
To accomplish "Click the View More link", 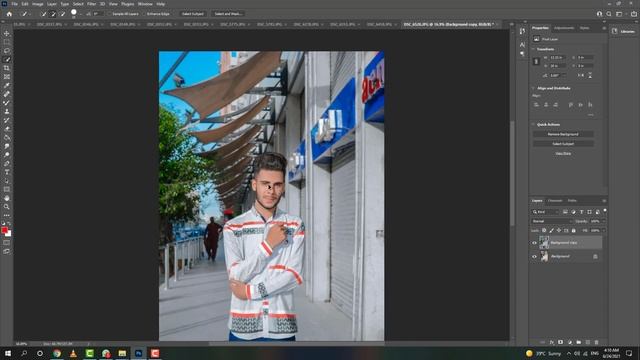I will click(x=563, y=153).
